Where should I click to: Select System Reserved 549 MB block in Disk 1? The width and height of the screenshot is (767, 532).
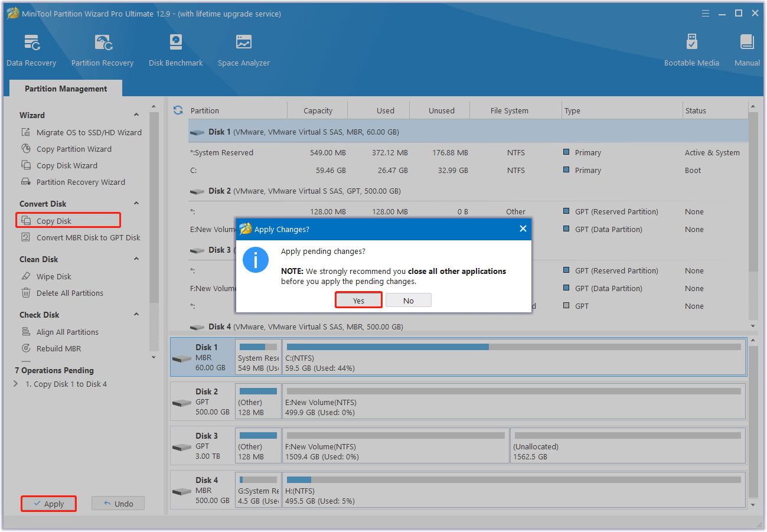coord(258,357)
